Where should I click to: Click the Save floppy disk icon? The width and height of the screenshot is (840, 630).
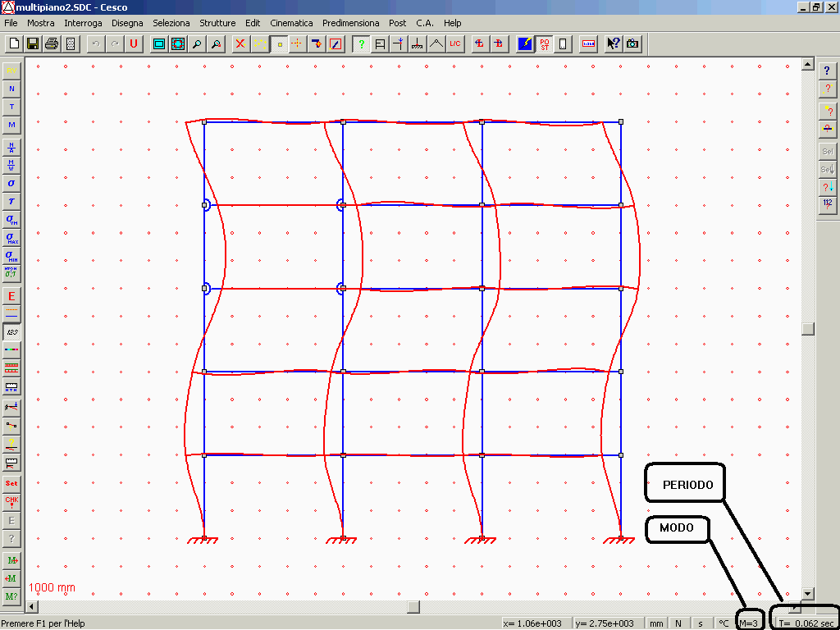tap(33, 44)
